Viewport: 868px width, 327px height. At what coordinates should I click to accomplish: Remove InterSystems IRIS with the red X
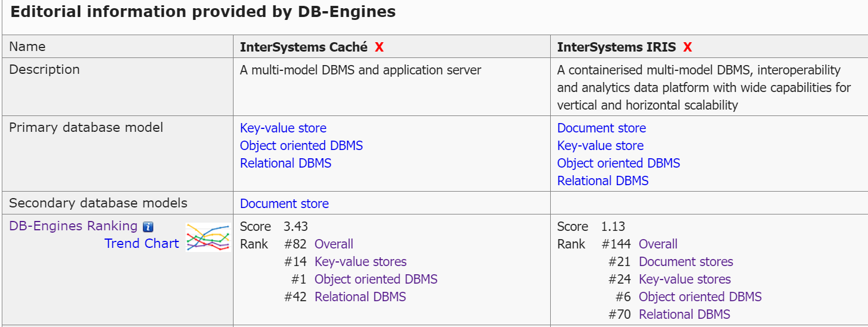coord(687,47)
